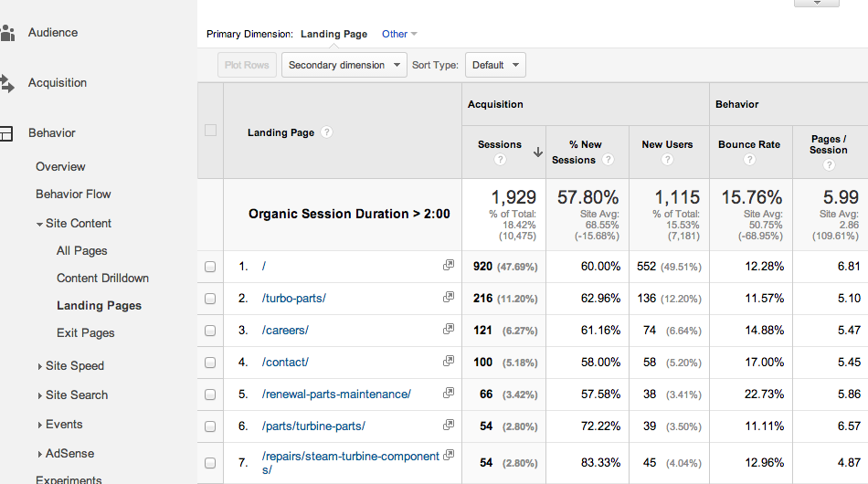
Task: Open the All Pages report
Action: click(x=82, y=251)
